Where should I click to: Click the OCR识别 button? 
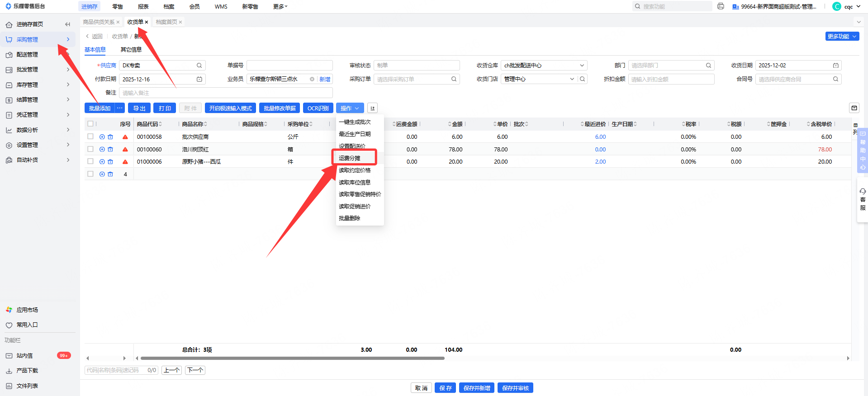(318, 108)
